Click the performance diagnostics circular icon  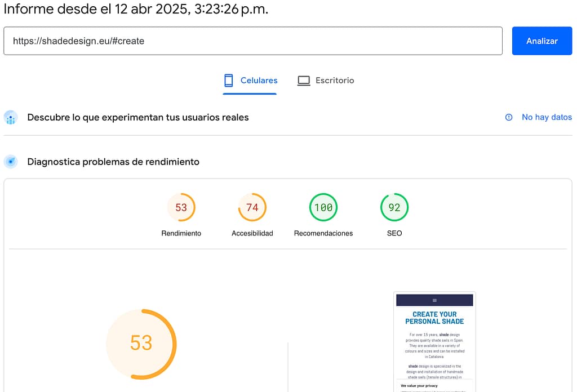pyautogui.click(x=11, y=162)
